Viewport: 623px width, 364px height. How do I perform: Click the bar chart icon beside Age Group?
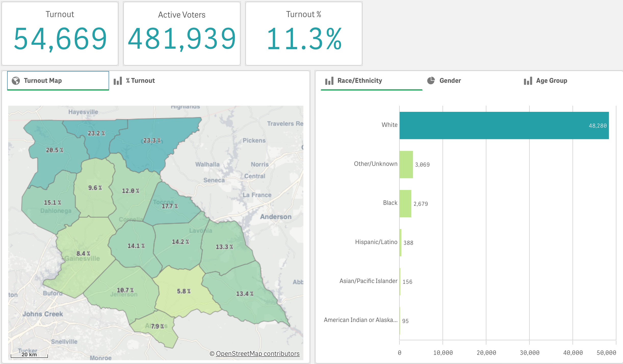tap(528, 81)
